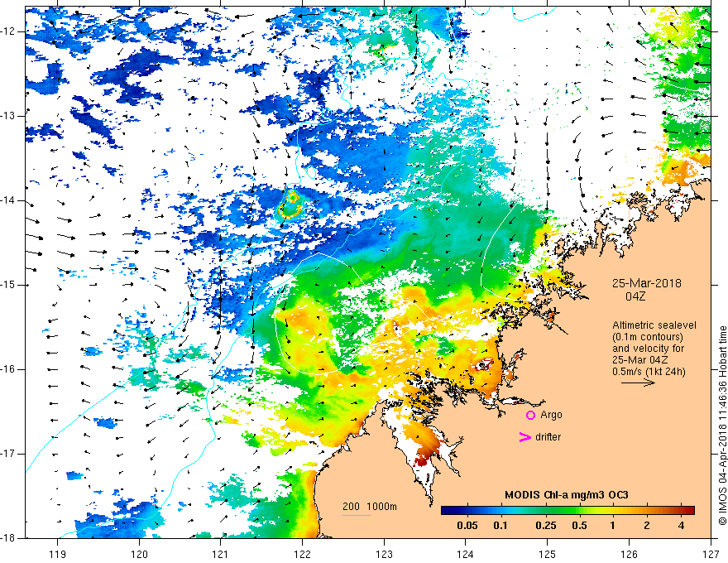Viewport: 728px width, 563px height.
Task: Click the '4' colorbar tick label
Action: pos(681,526)
